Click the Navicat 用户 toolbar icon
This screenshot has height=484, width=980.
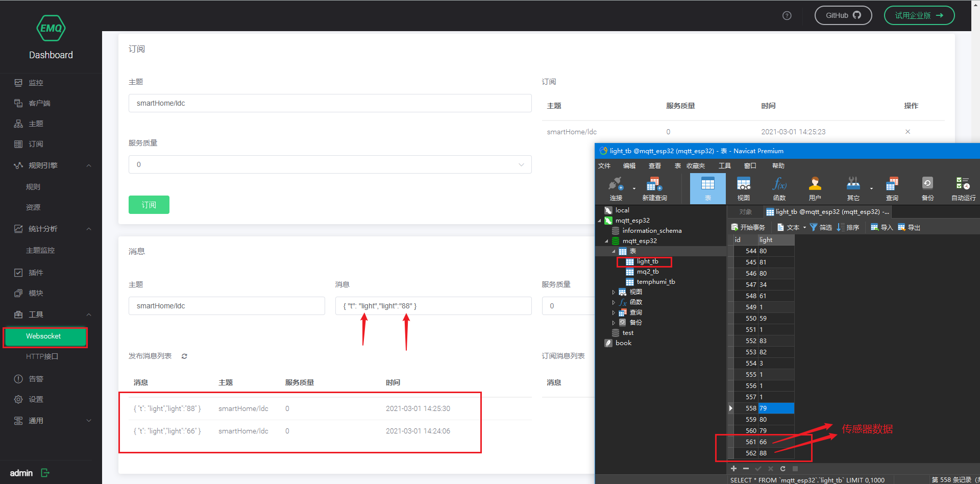pos(815,188)
